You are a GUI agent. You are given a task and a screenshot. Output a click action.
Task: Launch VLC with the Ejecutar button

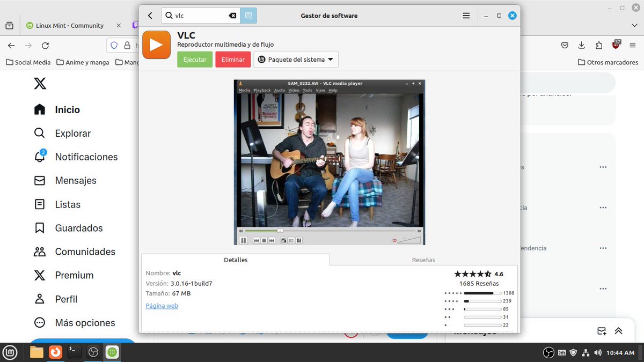(x=195, y=60)
